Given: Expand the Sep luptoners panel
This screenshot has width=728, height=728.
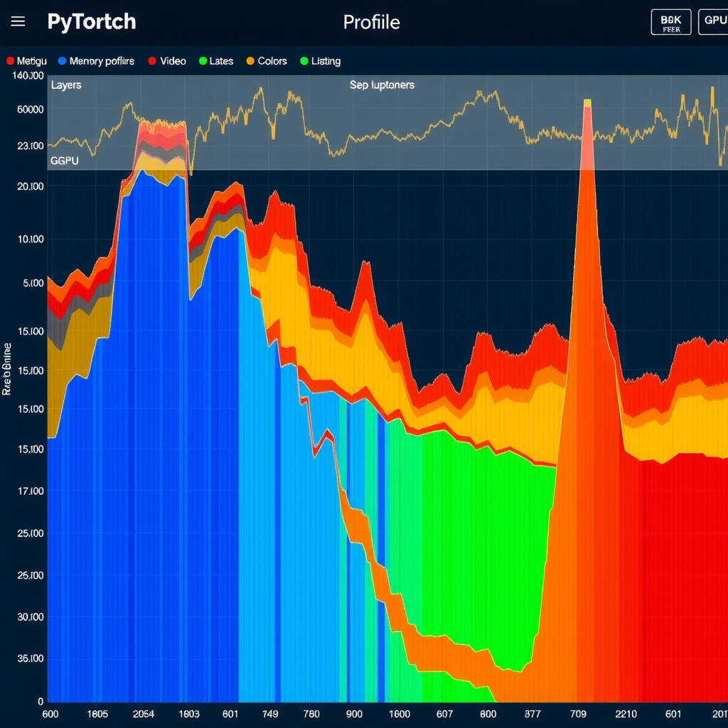Looking at the screenshot, I should point(382,85).
